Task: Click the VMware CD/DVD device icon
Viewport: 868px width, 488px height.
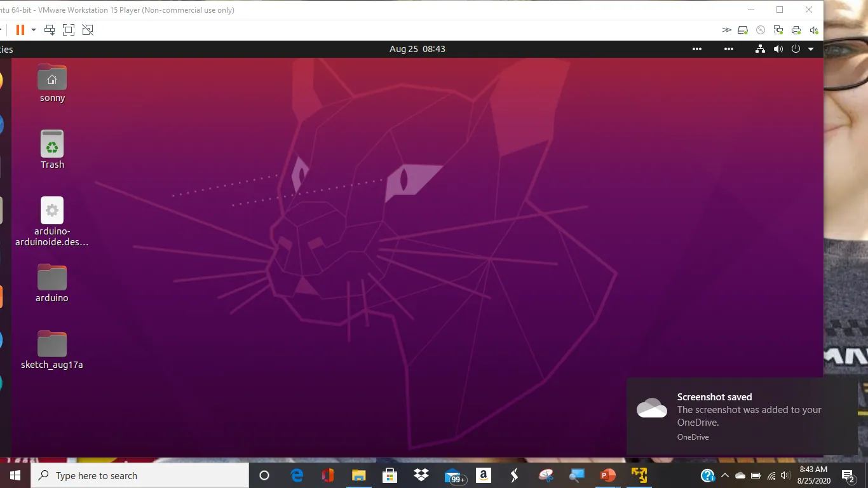Action: pos(761,30)
